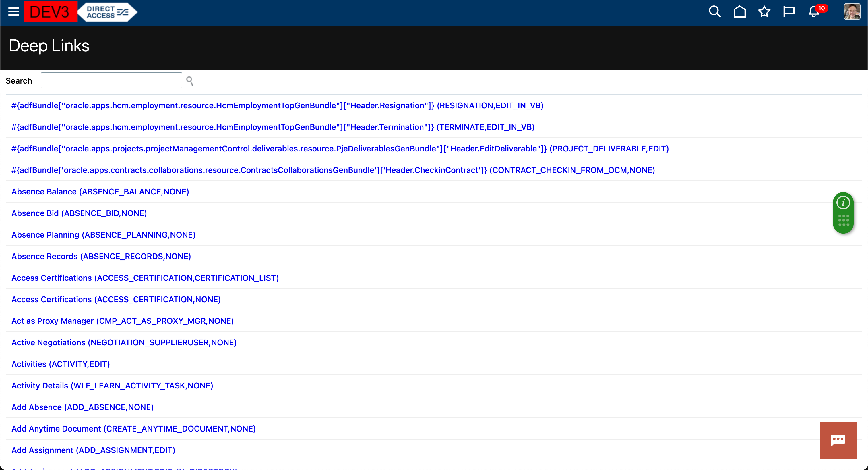Open Act as Proxy Manager link

[x=122, y=321]
